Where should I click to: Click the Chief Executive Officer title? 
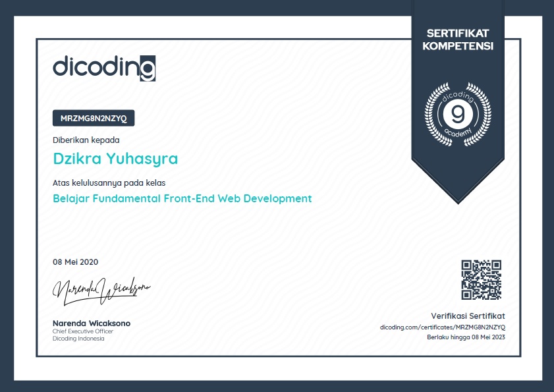[x=83, y=331]
